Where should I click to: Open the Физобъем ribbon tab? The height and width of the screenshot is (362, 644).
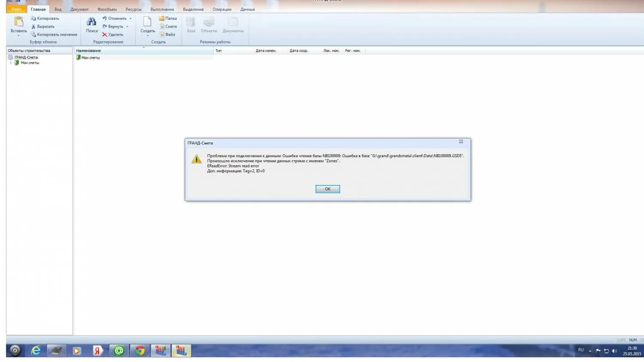(107, 9)
